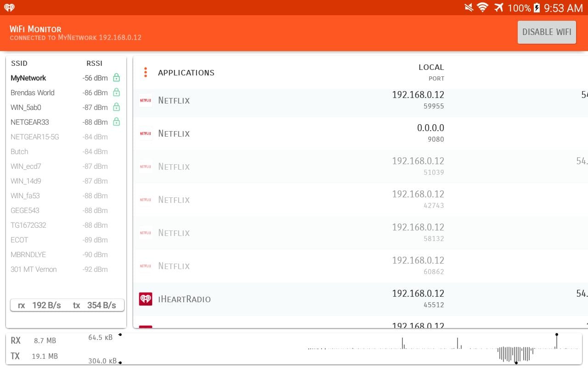Tap the Disable WiFi button
588x368 pixels.
click(547, 32)
